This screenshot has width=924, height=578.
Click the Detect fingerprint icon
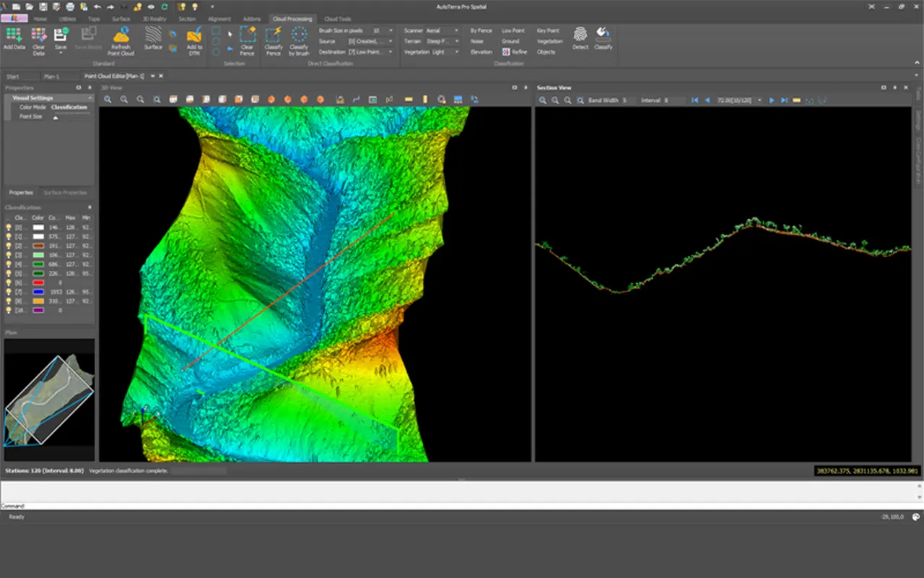pos(580,38)
